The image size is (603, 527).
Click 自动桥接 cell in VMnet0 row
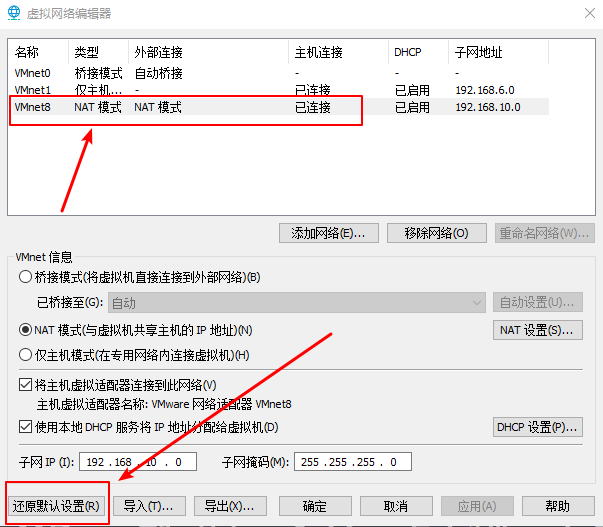tap(158, 73)
